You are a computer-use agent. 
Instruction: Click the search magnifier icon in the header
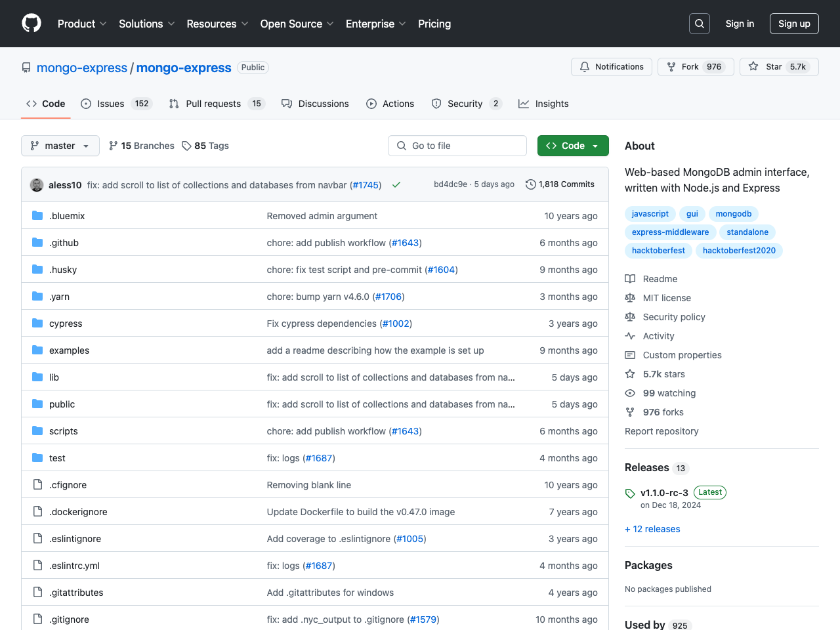point(700,24)
